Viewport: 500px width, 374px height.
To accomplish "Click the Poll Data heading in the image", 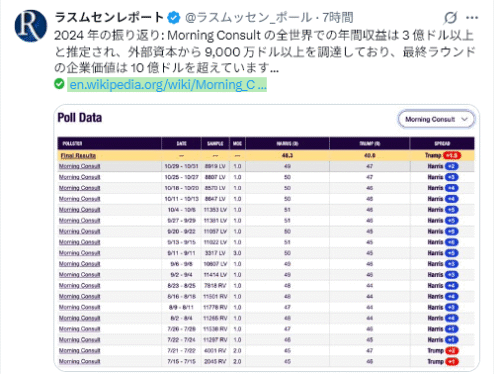I will [x=80, y=118].
